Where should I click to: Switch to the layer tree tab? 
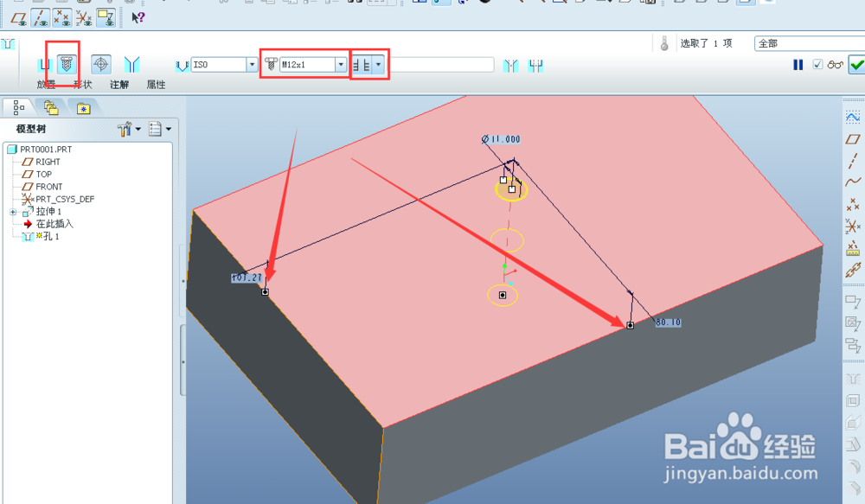click(51, 107)
